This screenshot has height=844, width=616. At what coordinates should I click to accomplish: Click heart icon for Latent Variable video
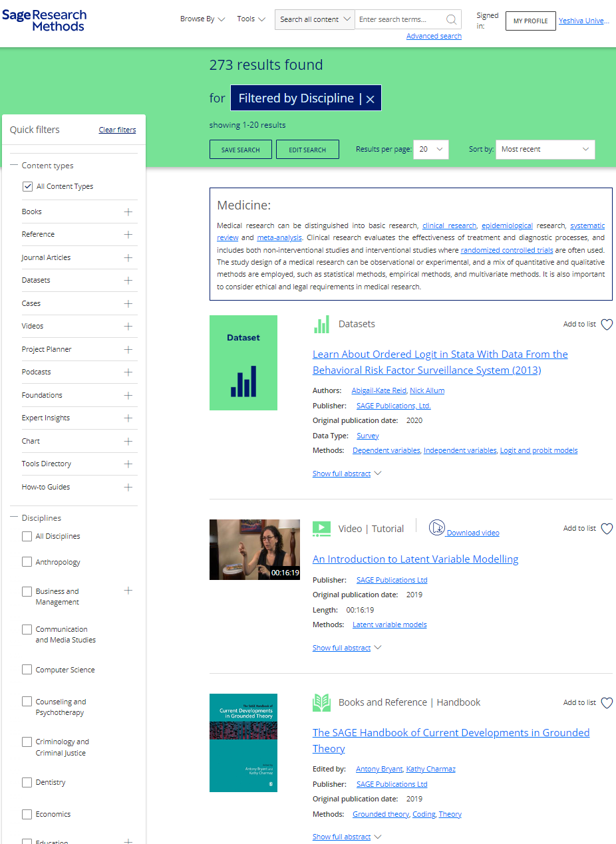(x=607, y=529)
